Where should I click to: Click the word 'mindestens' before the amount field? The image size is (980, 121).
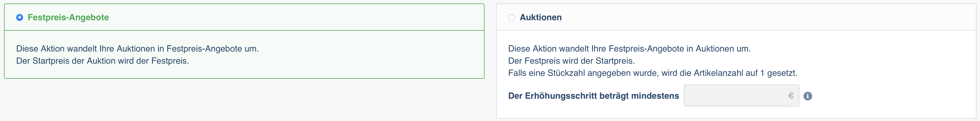pyautogui.click(x=655, y=96)
